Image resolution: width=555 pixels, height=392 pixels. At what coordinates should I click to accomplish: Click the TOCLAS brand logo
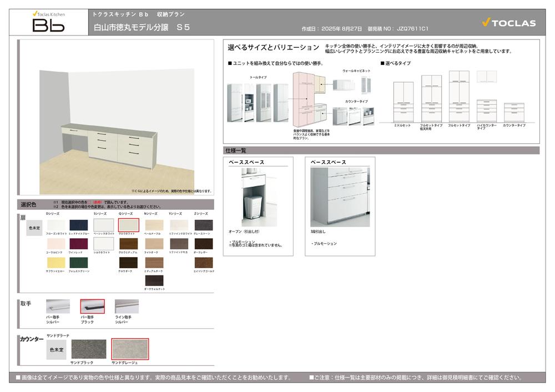coord(508,23)
